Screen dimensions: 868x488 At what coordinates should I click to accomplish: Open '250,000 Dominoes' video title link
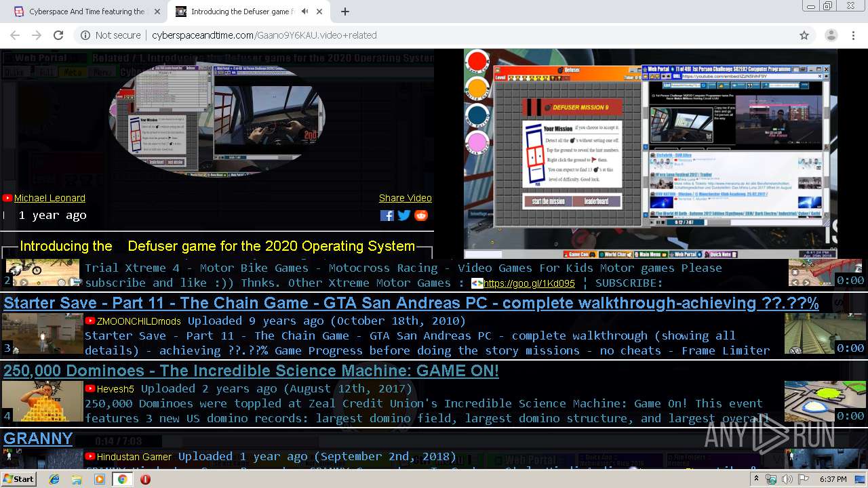(x=251, y=371)
